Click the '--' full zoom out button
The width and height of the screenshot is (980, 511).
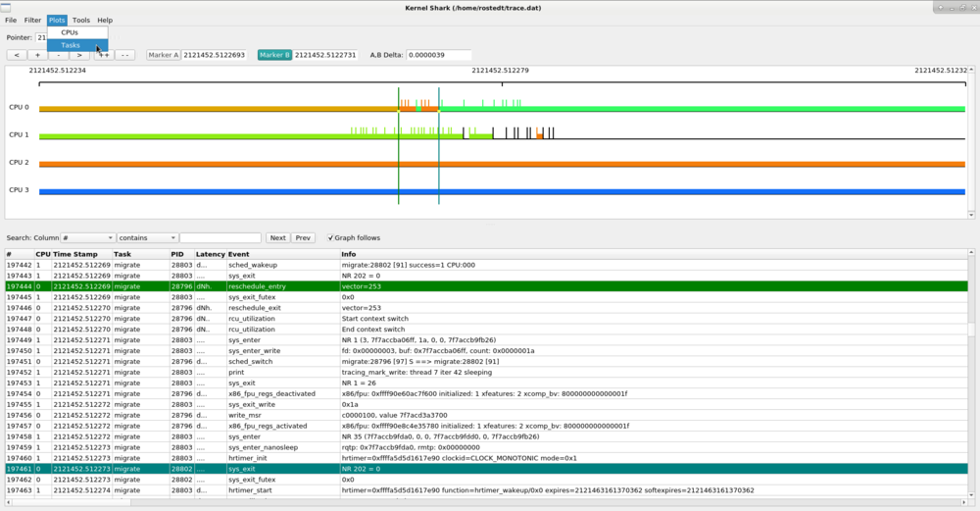pos(125,55)
